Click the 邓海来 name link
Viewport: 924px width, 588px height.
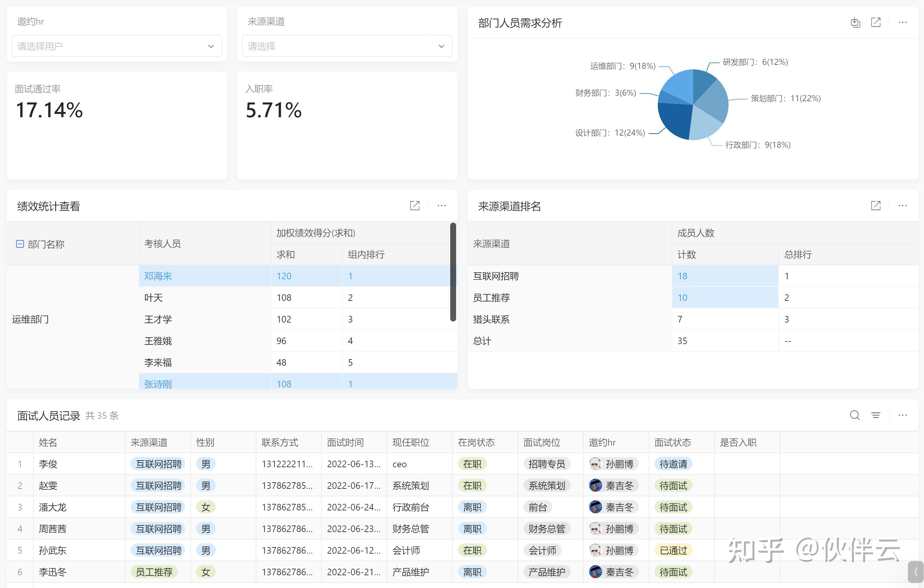158,276
